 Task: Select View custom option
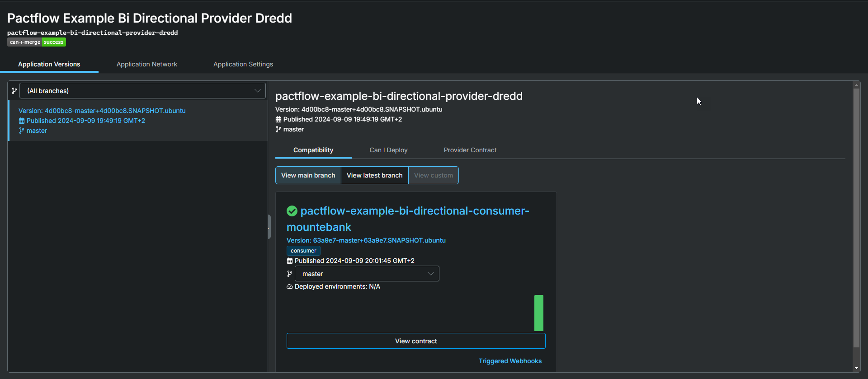point(434,175)
